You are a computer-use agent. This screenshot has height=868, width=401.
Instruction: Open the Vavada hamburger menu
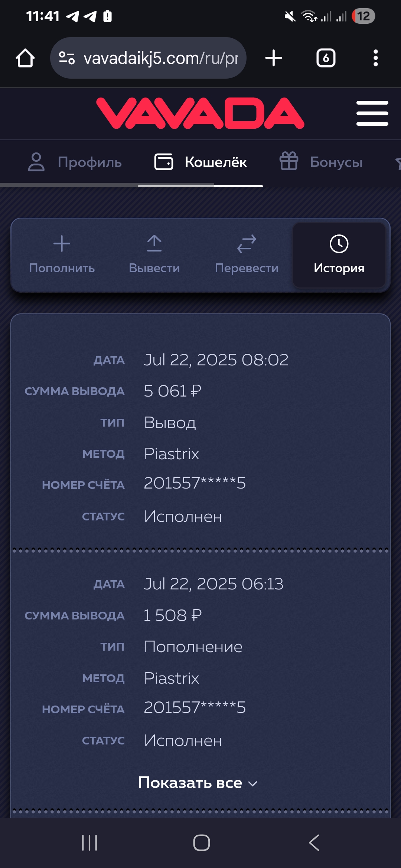tap(372, 114)
